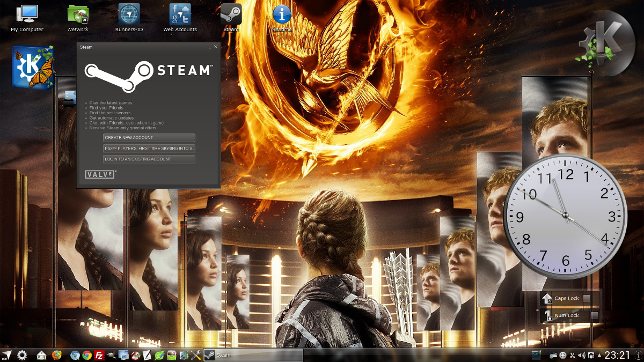644x362 pixels.
Task: Launch Firefox from the taskbar
Action: (x=56, y=355)
